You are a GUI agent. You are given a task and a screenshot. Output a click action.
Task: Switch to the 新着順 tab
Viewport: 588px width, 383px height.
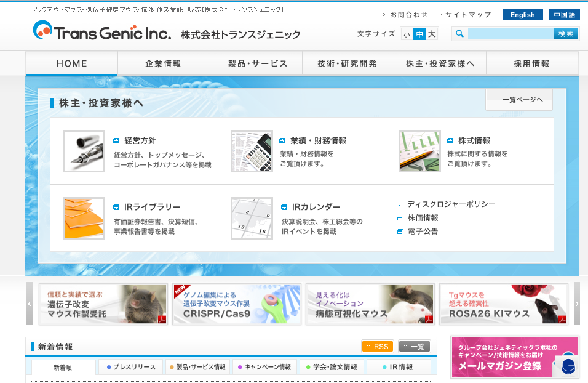click(x=63, y=367)
